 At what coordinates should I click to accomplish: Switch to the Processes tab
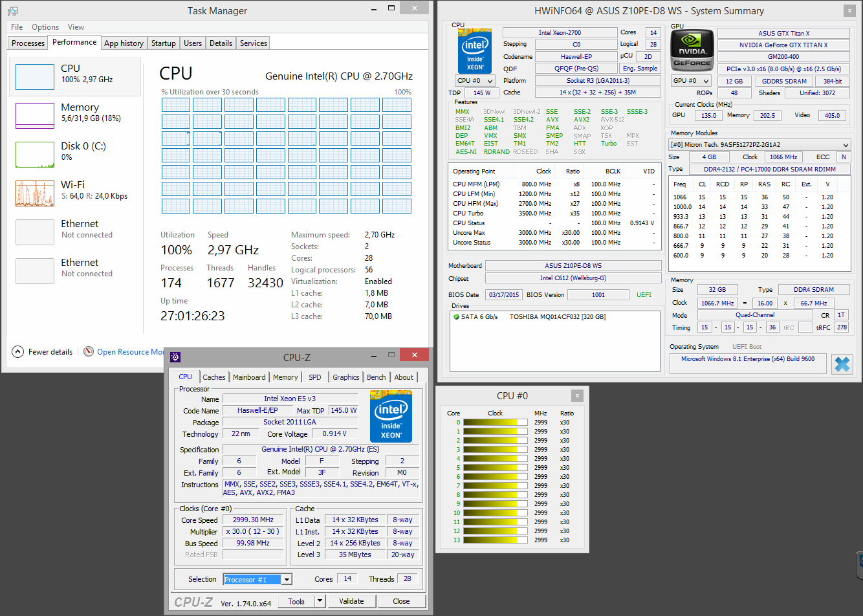pyautogui.click(x=28, y=43)
